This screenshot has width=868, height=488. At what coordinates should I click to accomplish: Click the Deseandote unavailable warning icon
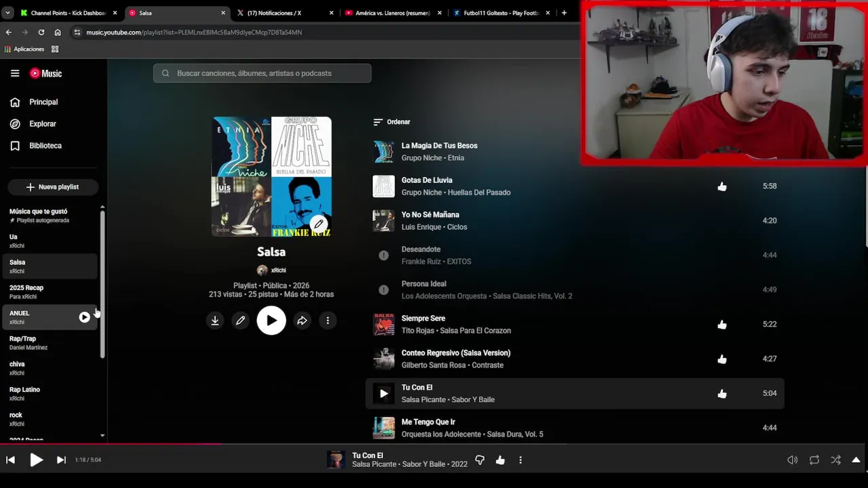pyautogui.click(x=384, y=256)
